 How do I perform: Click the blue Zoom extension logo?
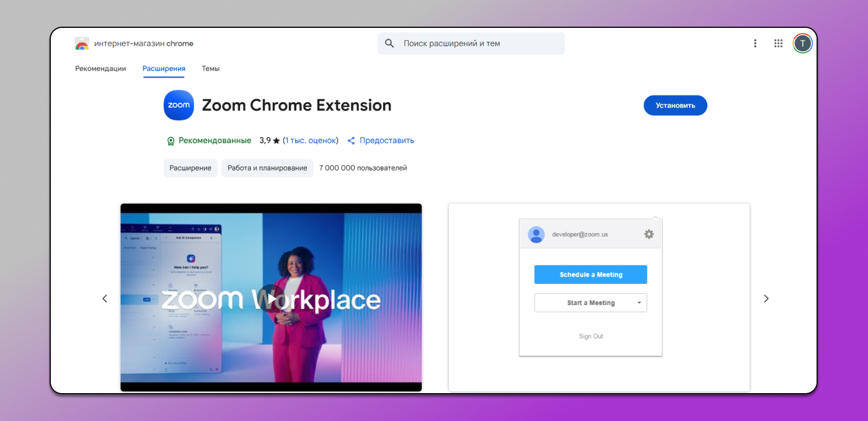(x=179, y=105)
